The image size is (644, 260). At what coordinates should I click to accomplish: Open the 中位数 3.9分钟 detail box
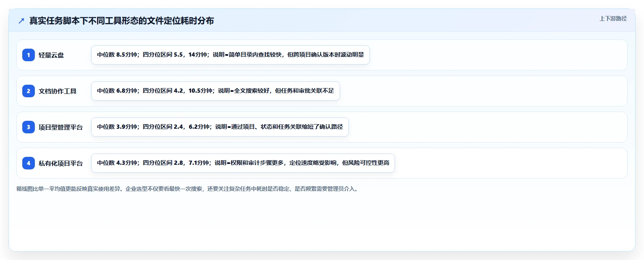pos(220,127)
